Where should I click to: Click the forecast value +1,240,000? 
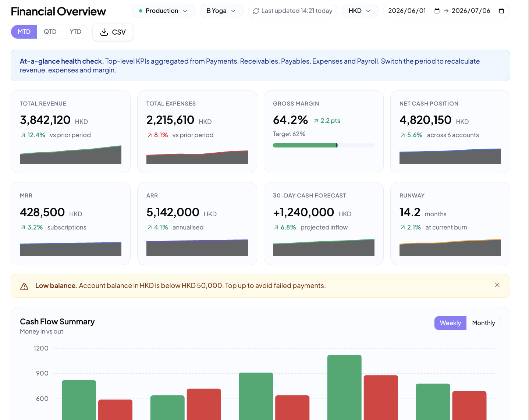click(303, 212)
